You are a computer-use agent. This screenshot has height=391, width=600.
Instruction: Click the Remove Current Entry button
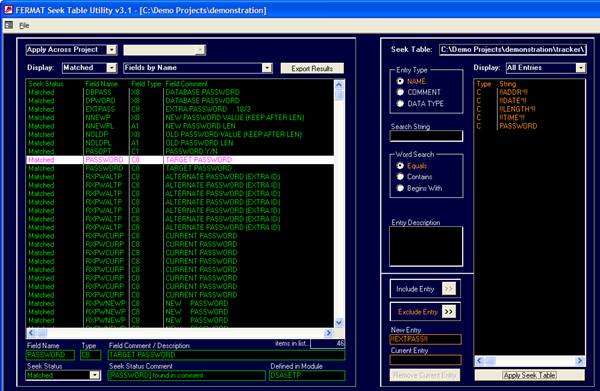point(425,375)
